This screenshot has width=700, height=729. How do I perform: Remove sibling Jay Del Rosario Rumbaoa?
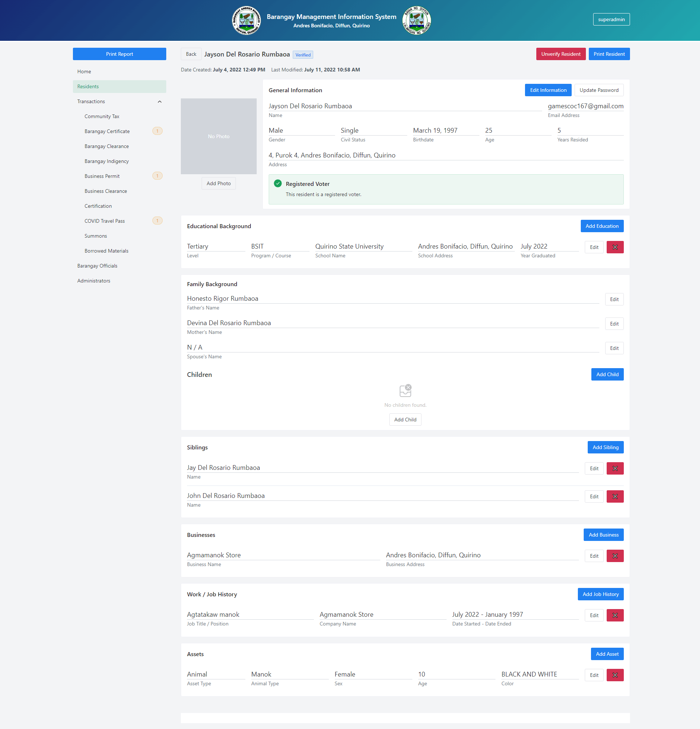[615, 468]
